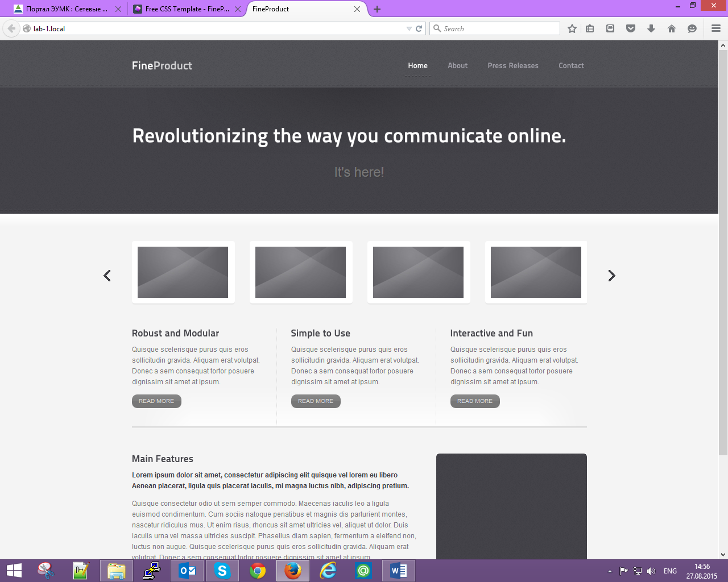
Task: Click the browser Search box
Action: [495, 28]
